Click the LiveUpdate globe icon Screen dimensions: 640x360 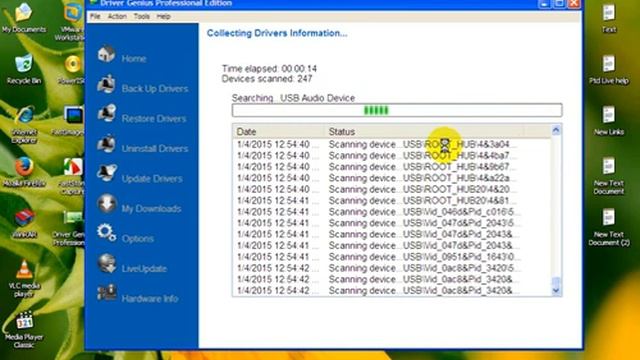[107, 264]
